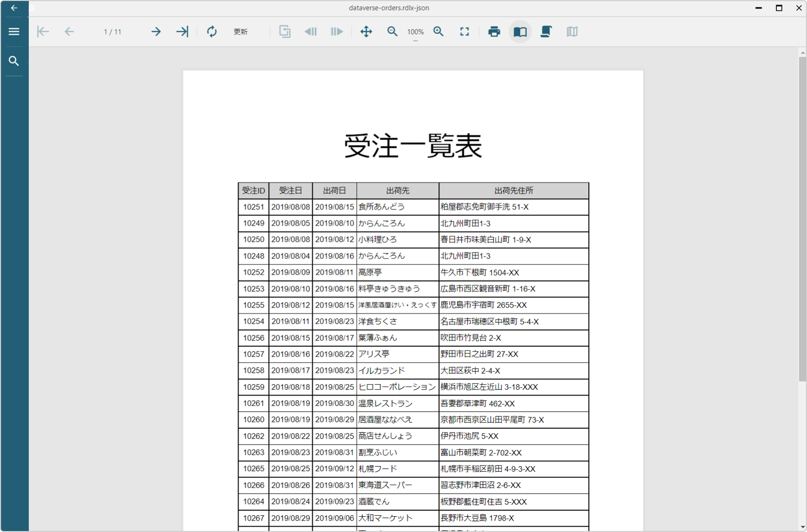The height and width of the screenshot is (532, 807).
Task: Zoom out of the report
Action: (x=392, y=32)
